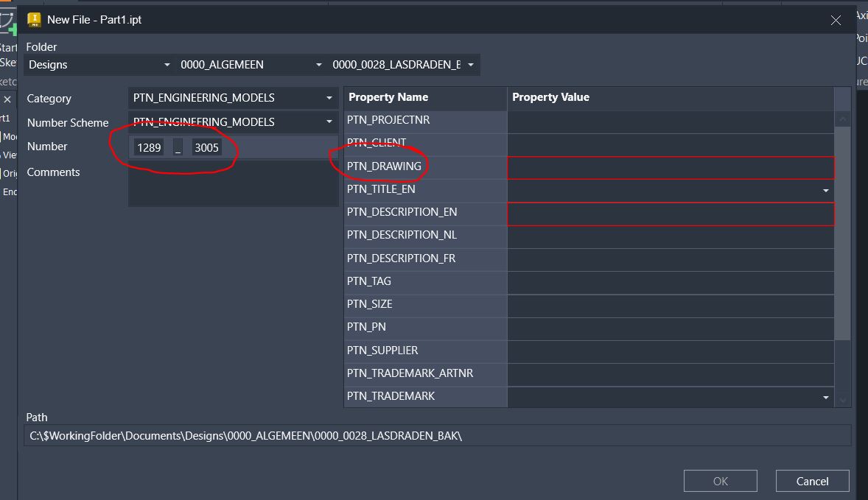Click the OK button
The height and width of the screenshot is (500, 868).
(x=720, y=481)
